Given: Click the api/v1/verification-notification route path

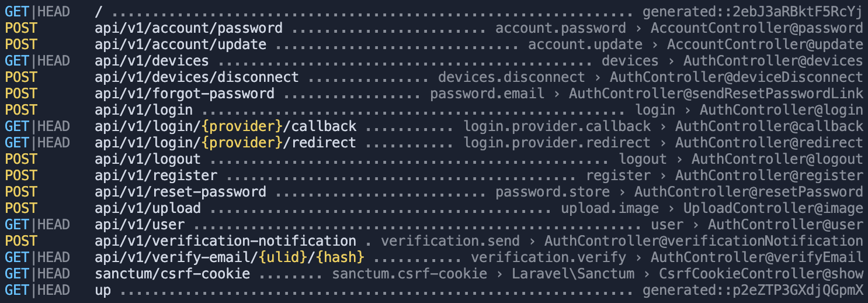Looking at the screenshot, I should click(x=225, y=241).
